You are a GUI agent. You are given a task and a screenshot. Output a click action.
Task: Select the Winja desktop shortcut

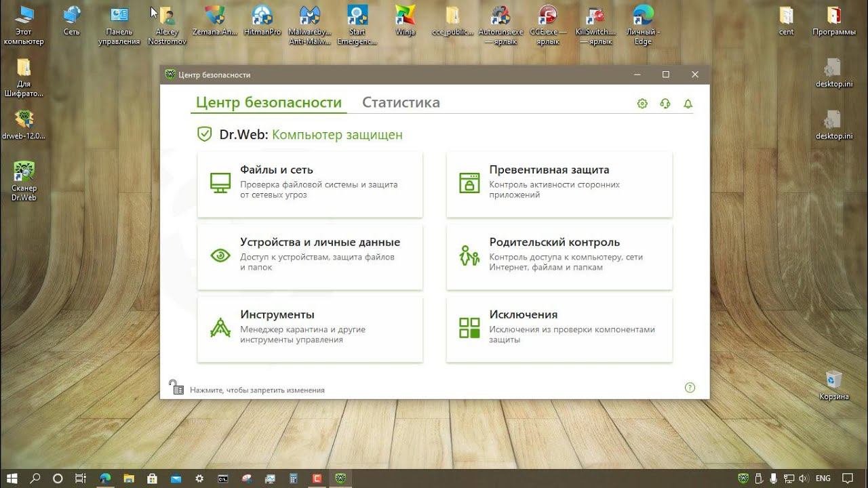[405, 21]
